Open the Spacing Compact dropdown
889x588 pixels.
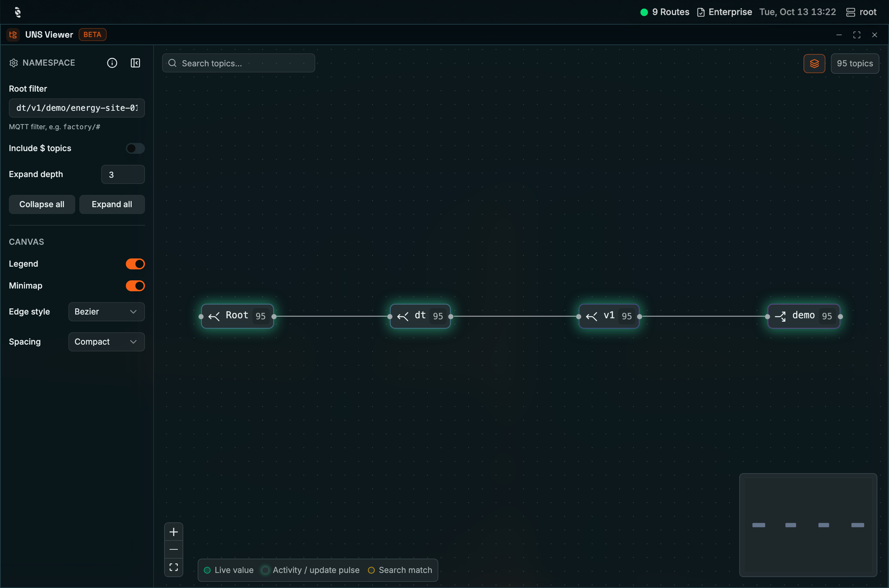[x=107, y=342]
